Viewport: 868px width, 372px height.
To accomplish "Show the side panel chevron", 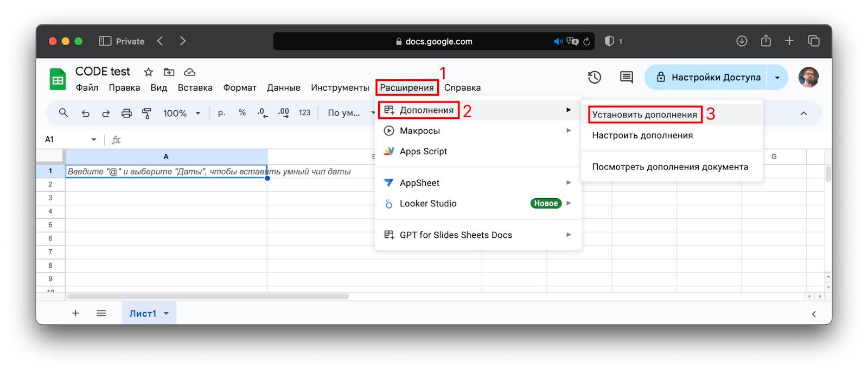I will (x=814, y=314).
